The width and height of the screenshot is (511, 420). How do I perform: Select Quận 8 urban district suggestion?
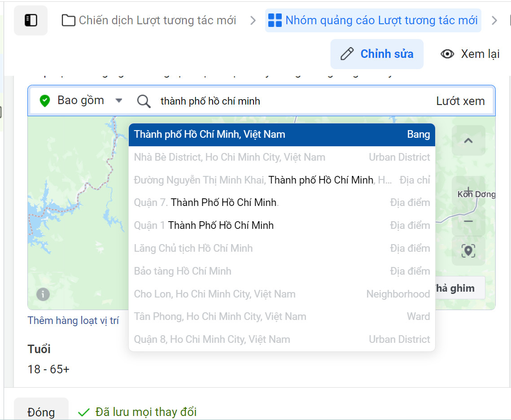point(282,339)
